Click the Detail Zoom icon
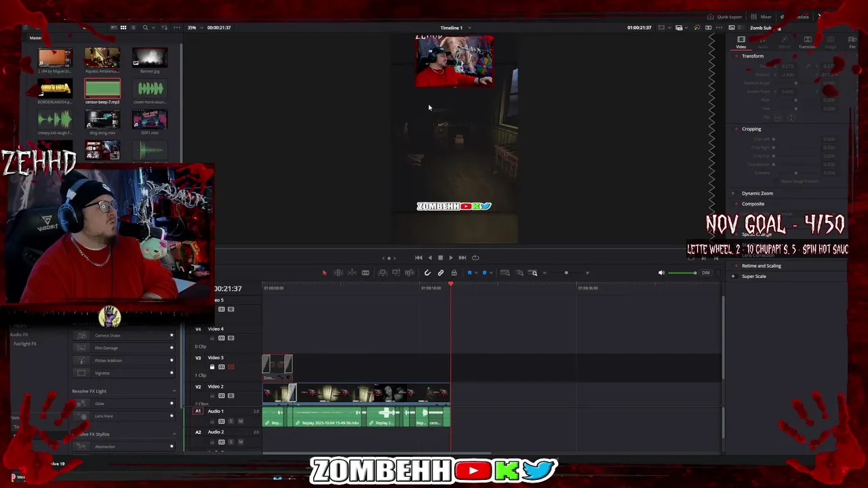This screenshot has width=868, height=488. [x=519, y=272]
